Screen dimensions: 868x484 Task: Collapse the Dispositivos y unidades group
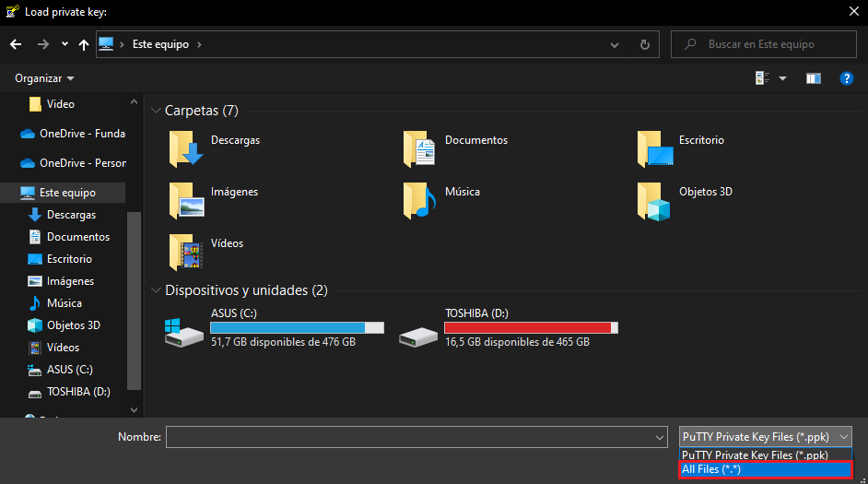[156, 290]
